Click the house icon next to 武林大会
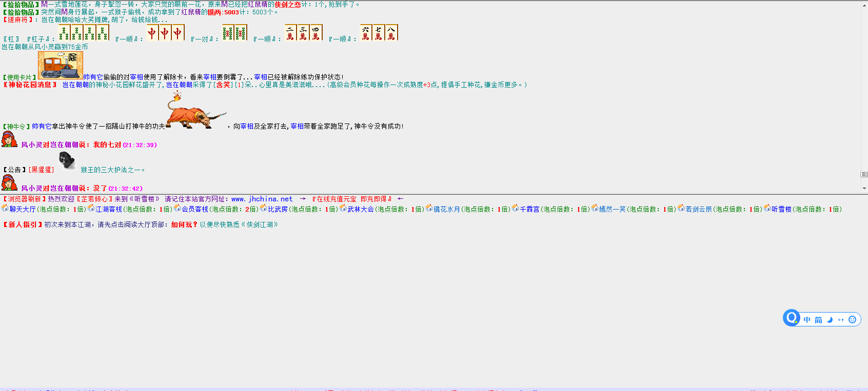This screenshot has height=391, width=868. 343,208
